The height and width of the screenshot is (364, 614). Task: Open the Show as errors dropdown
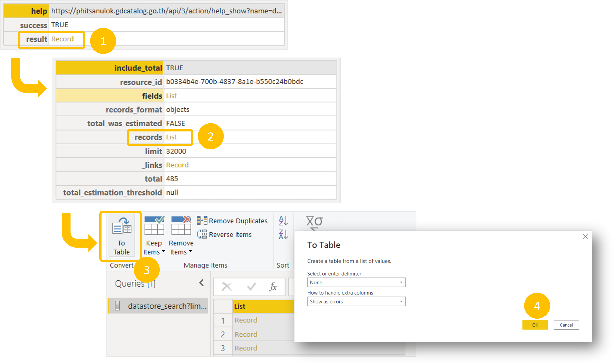[356, 301]
